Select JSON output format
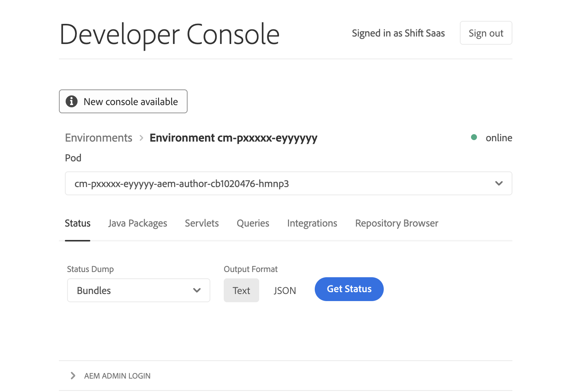The height and width of the screenshot is (392, 584). (285, 290)
